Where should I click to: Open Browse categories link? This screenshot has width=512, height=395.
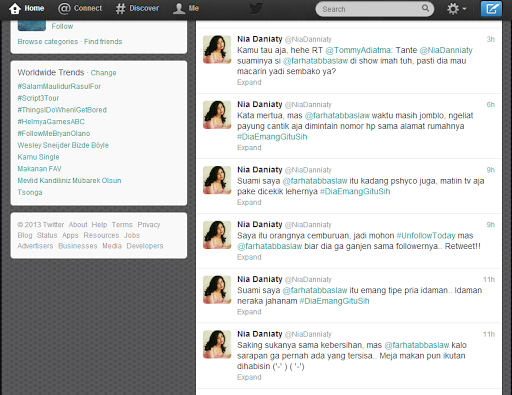pyautogui.click(x=48, y=42)
